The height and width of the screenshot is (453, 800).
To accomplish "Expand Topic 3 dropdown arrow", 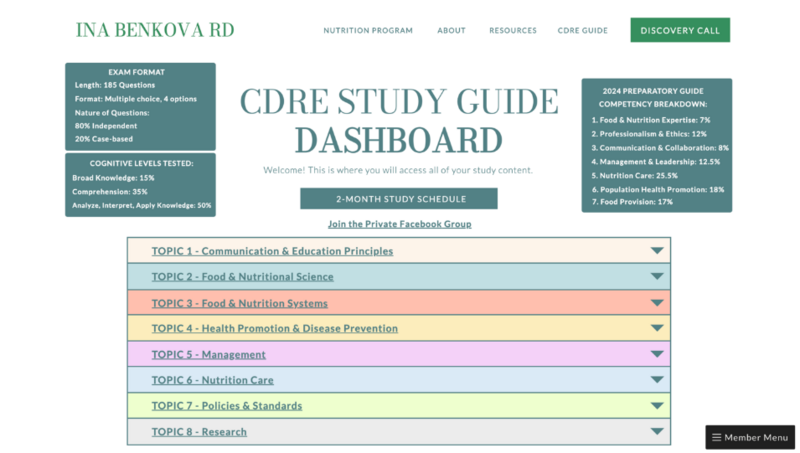I will click(x=657, y=303).
